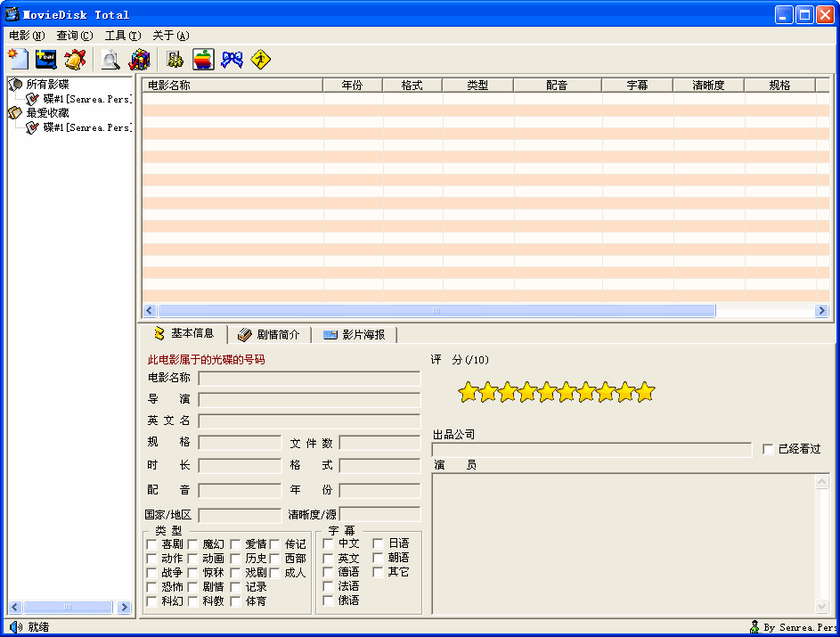Click the golden bell toolbar icon
The image size is (840, 637).
coord(75,59)
